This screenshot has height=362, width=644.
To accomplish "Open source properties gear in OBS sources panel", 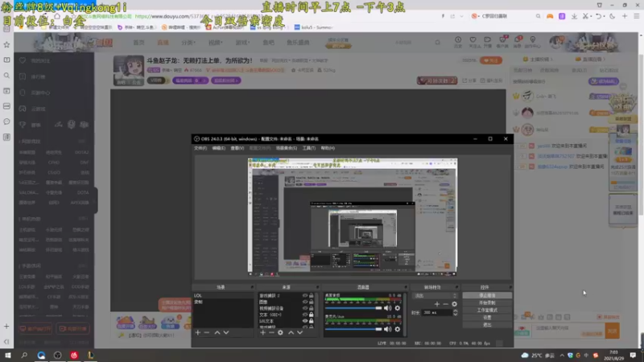I will 280,332.
